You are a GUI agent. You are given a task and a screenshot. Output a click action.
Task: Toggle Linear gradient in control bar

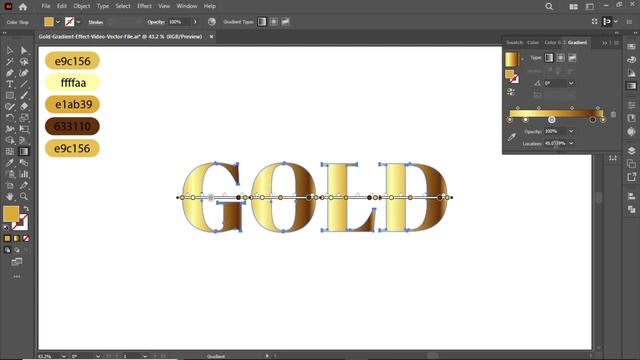(x=262, y=22)
